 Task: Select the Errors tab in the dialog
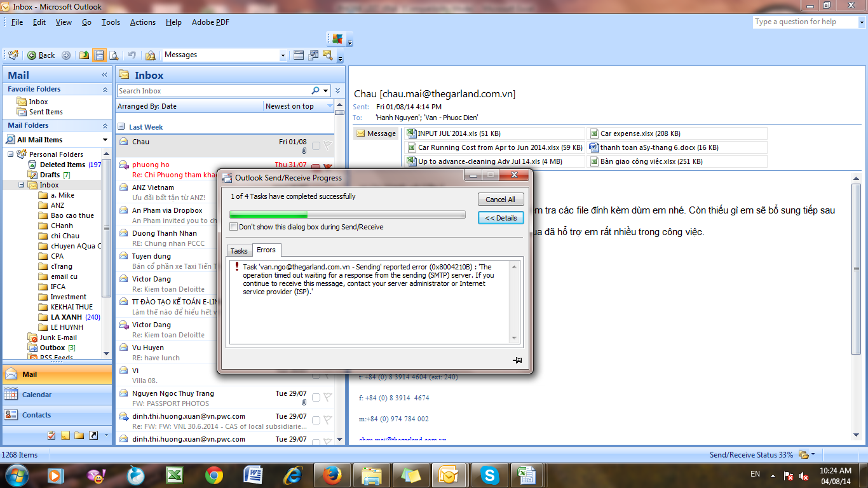[266, 250]
